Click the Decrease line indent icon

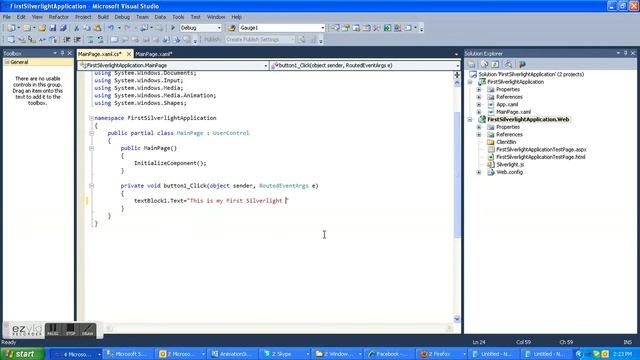click(x=67, y=40)
